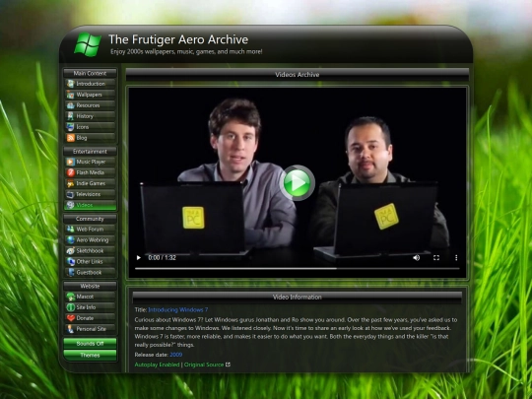Open the Indie Games icon

click(70, 183)
